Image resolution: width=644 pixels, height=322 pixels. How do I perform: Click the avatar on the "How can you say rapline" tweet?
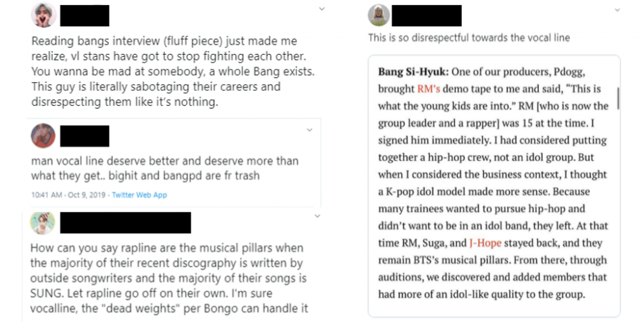[x=43, y=222]
